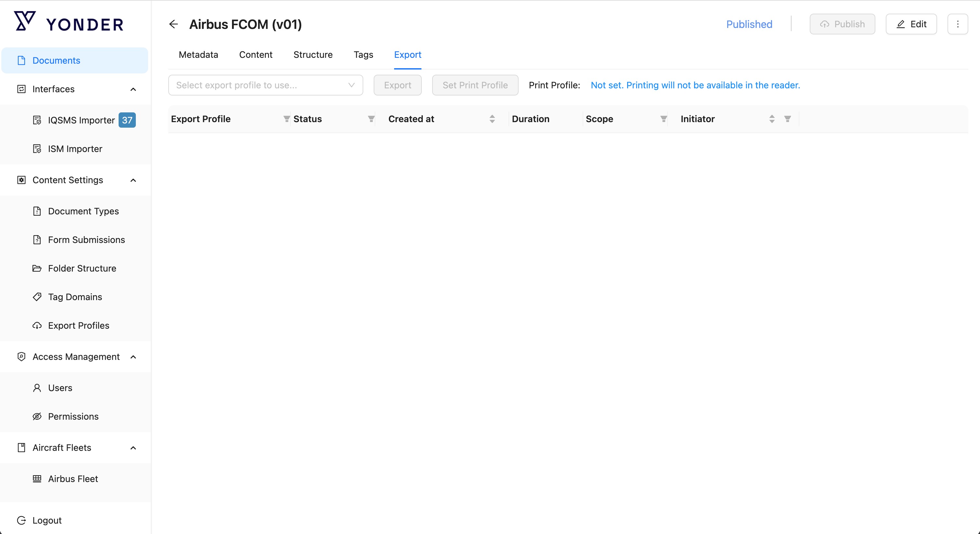
Task: Click the Edit button
Action: point(911,24)
